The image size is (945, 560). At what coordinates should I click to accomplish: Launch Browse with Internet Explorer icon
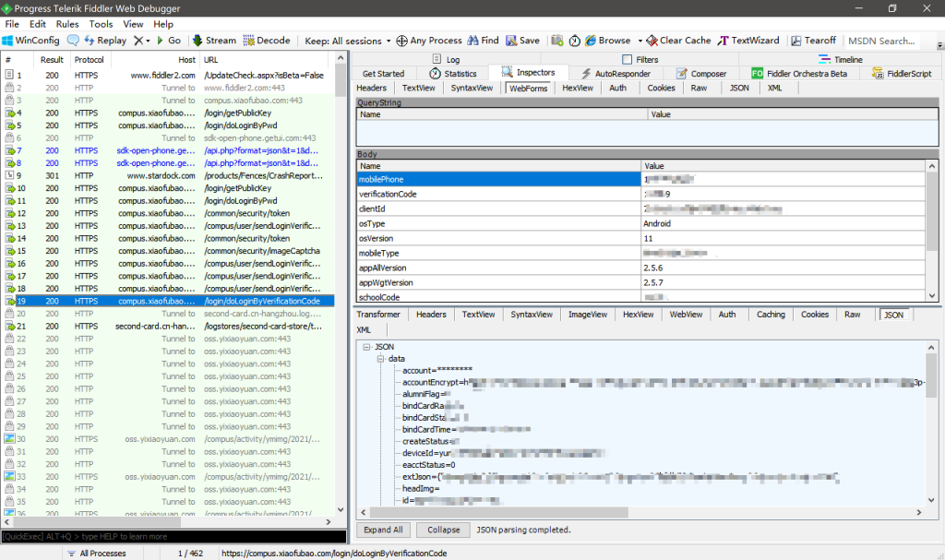click(x=607, y=41)
